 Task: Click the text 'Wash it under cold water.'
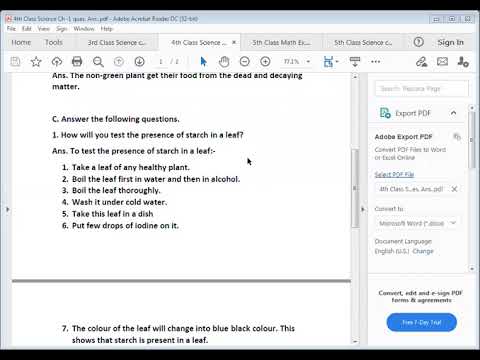[x=119, y=202]
